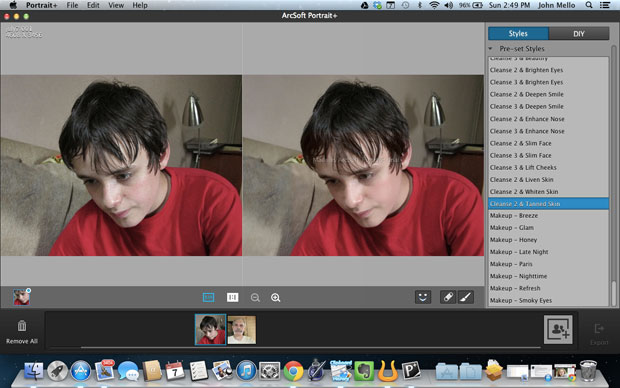Open the Edit menu
Screen dimensions: 620x388
[93, 5]
